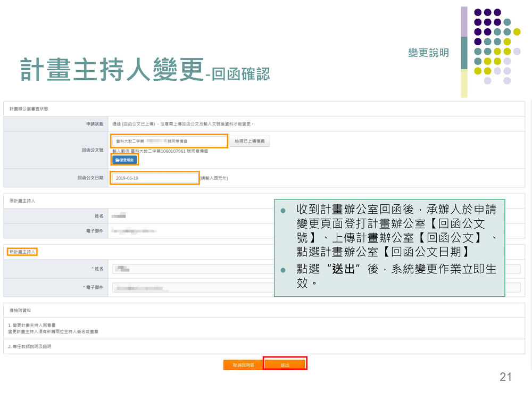Click the 新計畫主持人 section heading
Viewport: 532px width, 399px height.
[22, 252]
